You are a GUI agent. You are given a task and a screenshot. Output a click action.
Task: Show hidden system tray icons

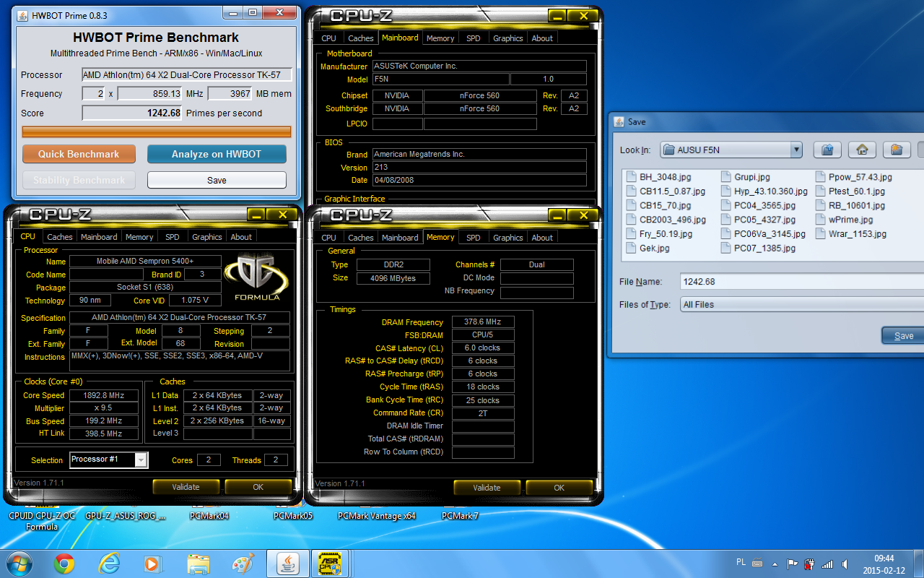click(775, 564)
